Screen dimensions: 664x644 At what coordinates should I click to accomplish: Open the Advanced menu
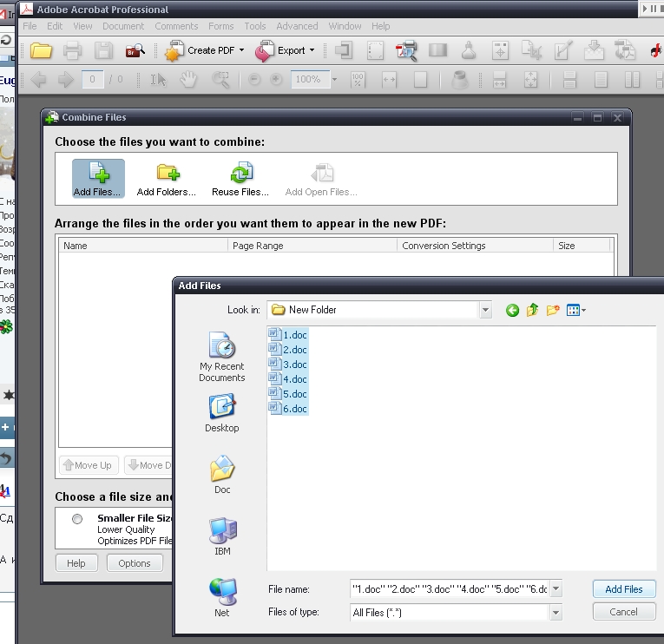(297, 26)
